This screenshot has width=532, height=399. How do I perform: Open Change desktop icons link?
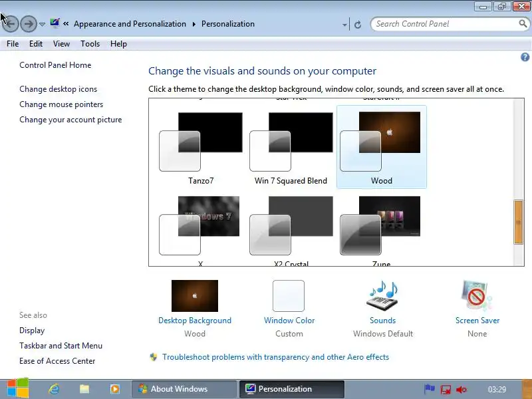(x=58, y=89)
